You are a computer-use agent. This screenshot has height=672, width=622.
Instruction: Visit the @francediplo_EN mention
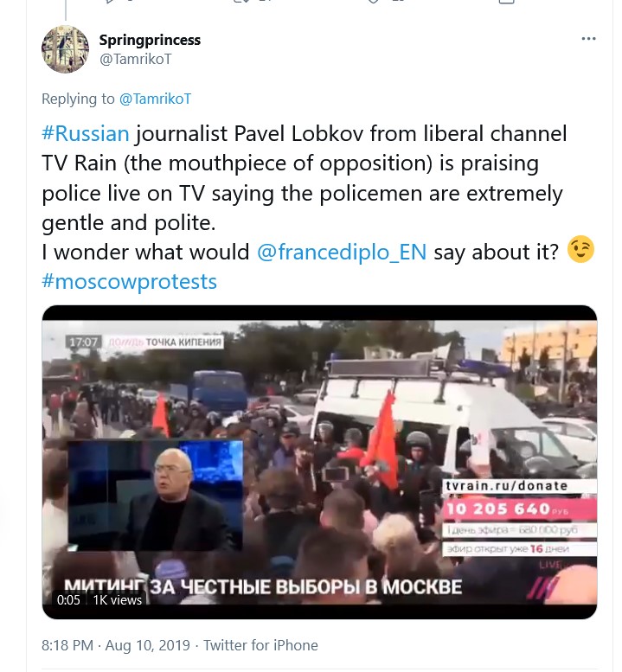(342, 252)
